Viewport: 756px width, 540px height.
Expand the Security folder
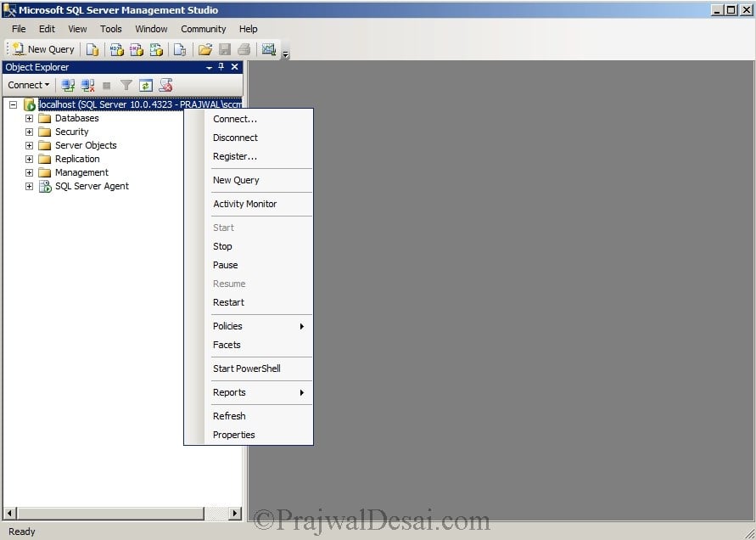coord(30,132)
